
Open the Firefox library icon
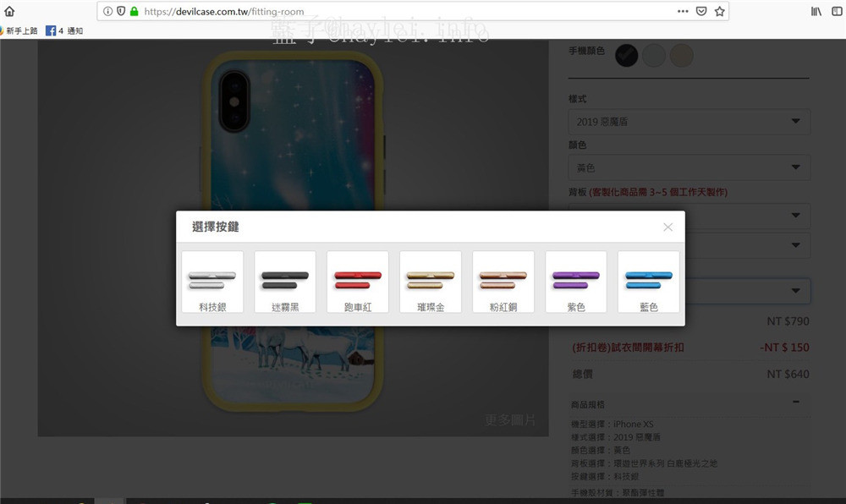[x=816, y=11]
